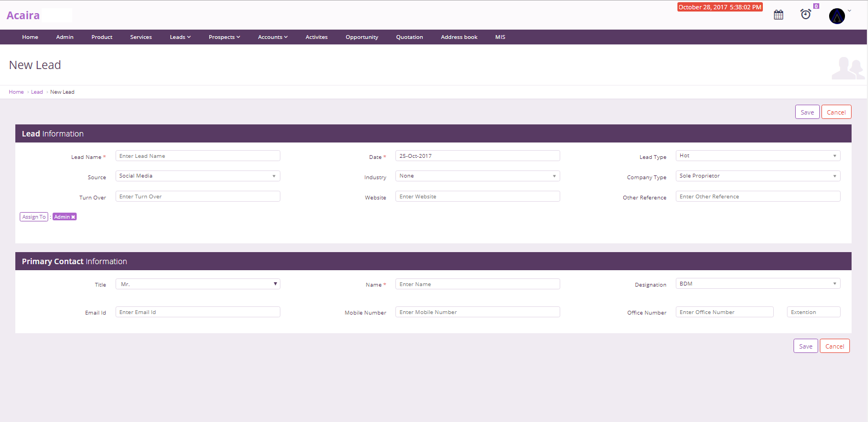Open the Lead Type dropdown
Image resolution: width=868 pixels, height=422 pixels.
pos(757,156)
